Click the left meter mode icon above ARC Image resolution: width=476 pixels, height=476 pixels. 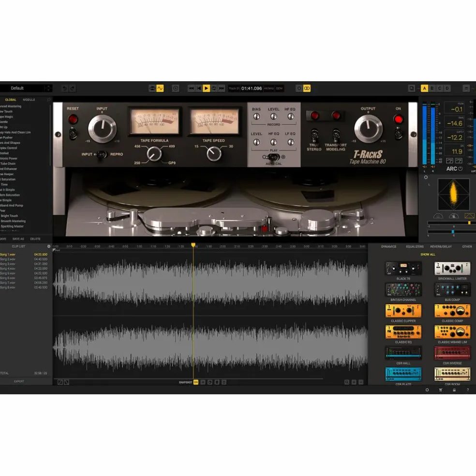click(x=449, y=161)
